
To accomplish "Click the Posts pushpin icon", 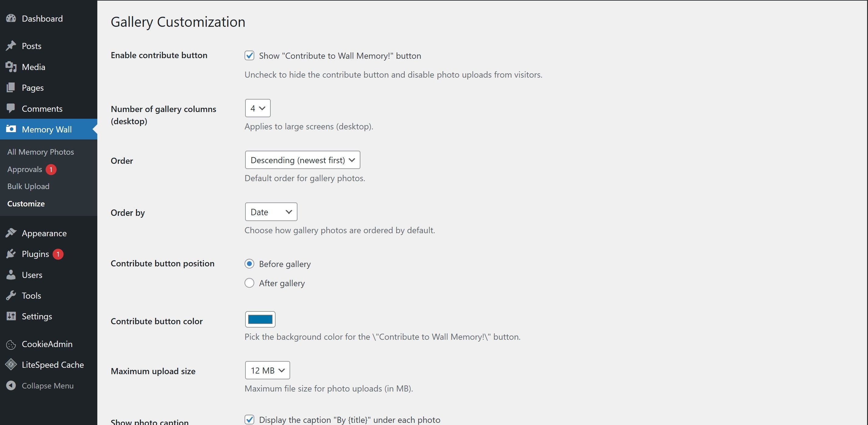I will [x=11, y=46].
